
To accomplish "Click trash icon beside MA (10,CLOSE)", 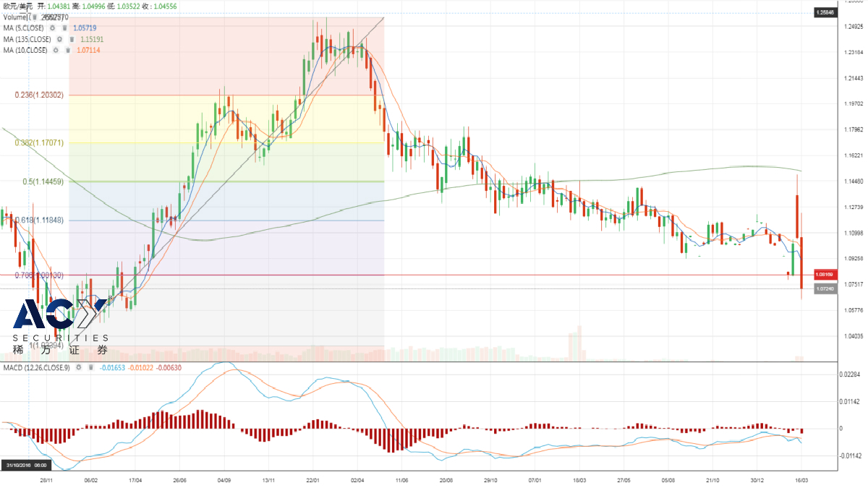I will click(67, 51).
